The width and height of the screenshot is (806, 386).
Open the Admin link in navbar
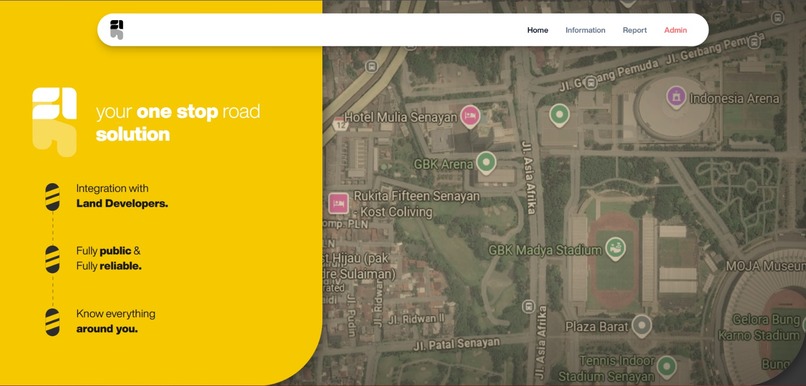click(x=675, y=30)
